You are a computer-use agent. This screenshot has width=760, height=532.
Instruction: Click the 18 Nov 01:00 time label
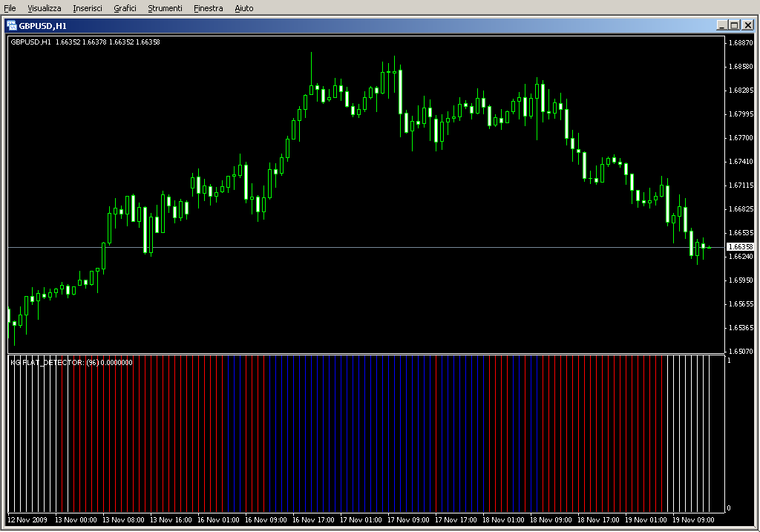click(x=503, y=520)
